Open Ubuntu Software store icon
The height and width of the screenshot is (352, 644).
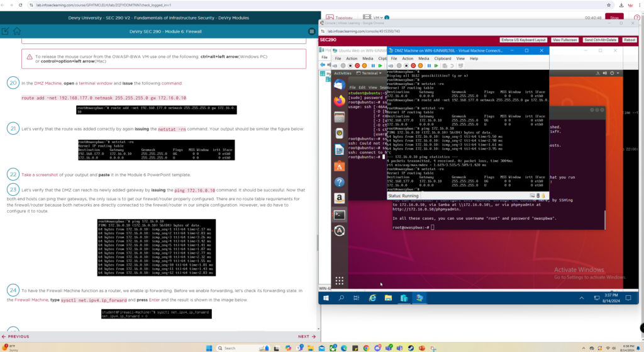coord(339,166)
